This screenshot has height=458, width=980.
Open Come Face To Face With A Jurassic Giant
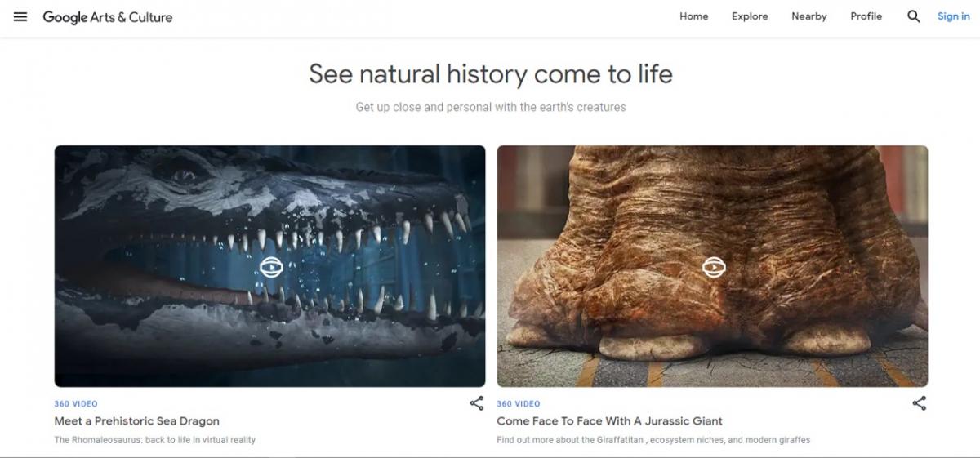pyautogui.click(x=610, y=421)
